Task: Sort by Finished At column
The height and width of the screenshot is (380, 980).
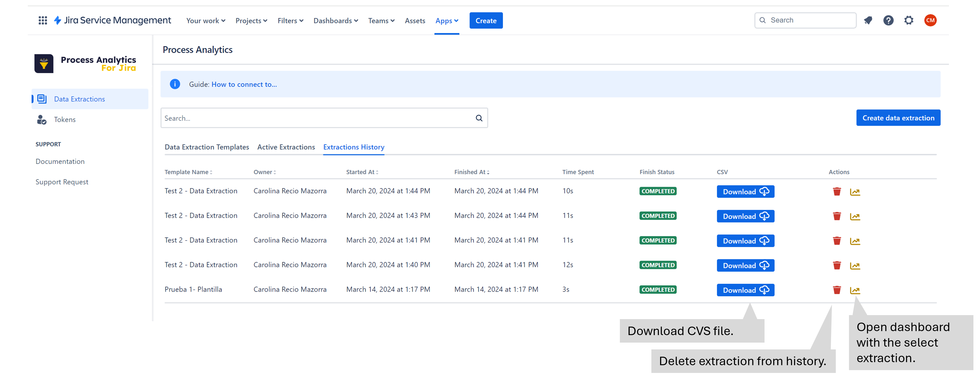Action: point(472,172)
